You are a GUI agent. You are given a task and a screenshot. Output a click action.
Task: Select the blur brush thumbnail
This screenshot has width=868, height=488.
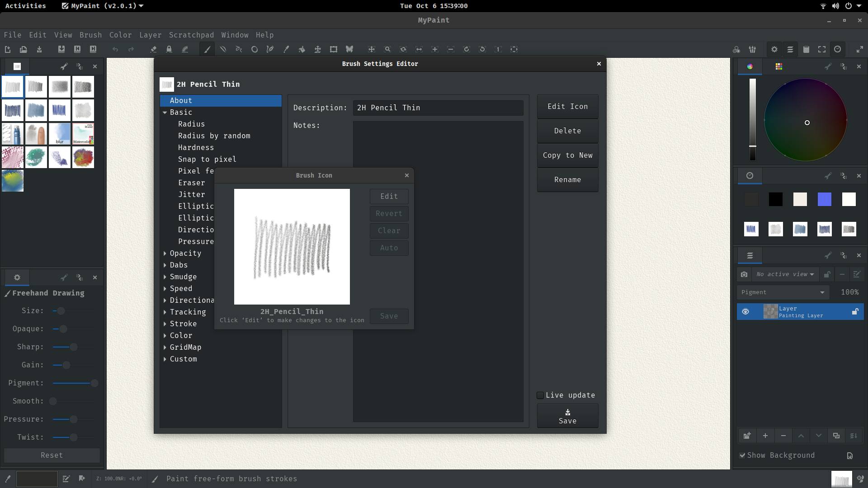(59, 134)
